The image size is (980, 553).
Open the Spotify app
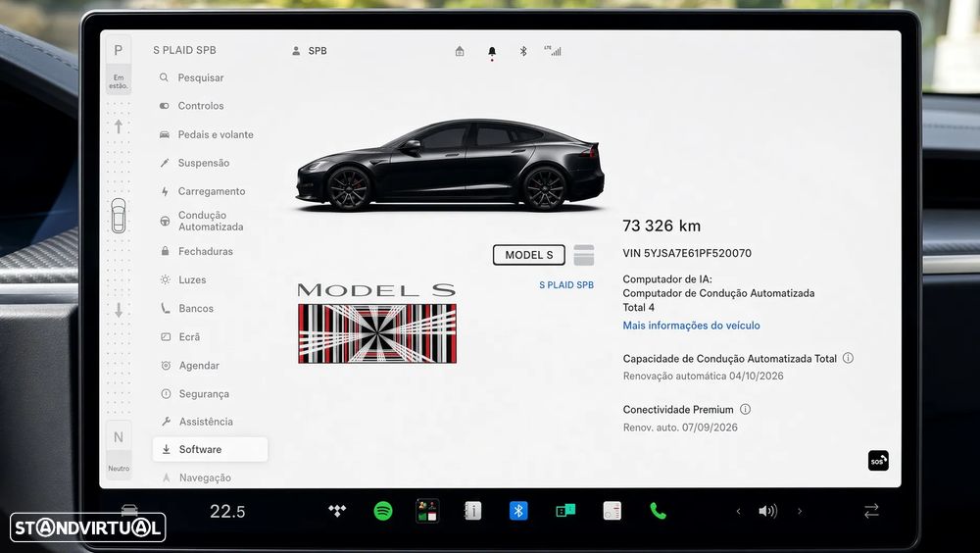[382, 511]
